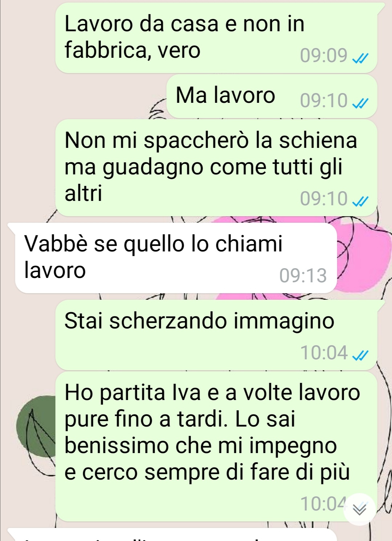Image resolution: width=392 pixels, height=541 pixels.
Task: Select the "Lavoro da casa e non in fabbrica" message
Action: click(217, 38)
